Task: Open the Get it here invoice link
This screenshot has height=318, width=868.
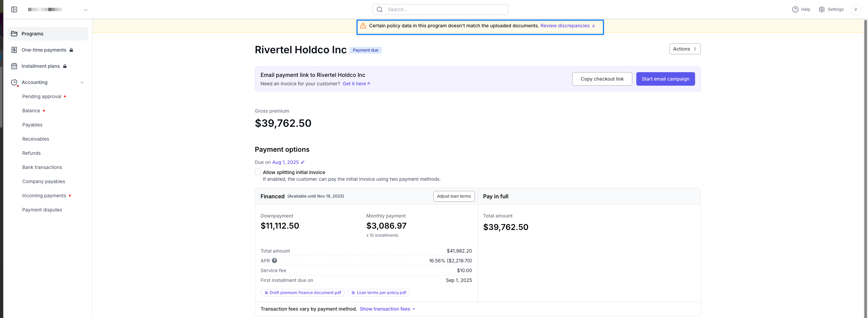Action: click(x=356, y=84)
